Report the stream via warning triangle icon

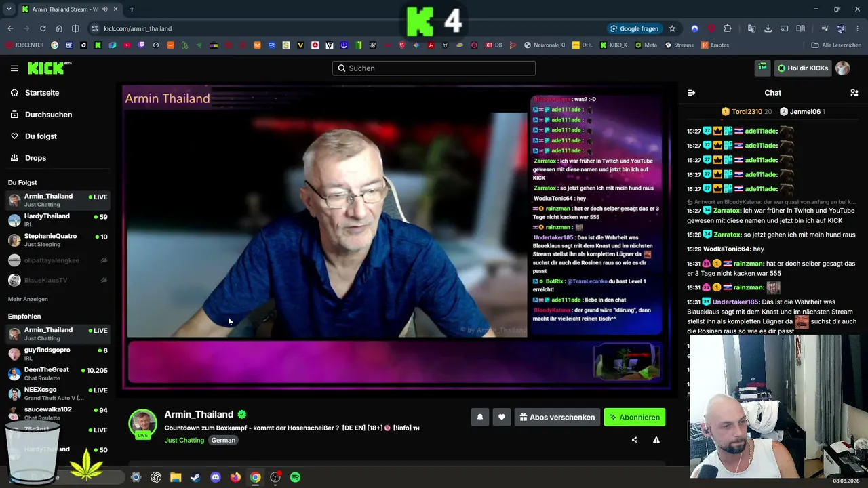click(x=656, y=440)
